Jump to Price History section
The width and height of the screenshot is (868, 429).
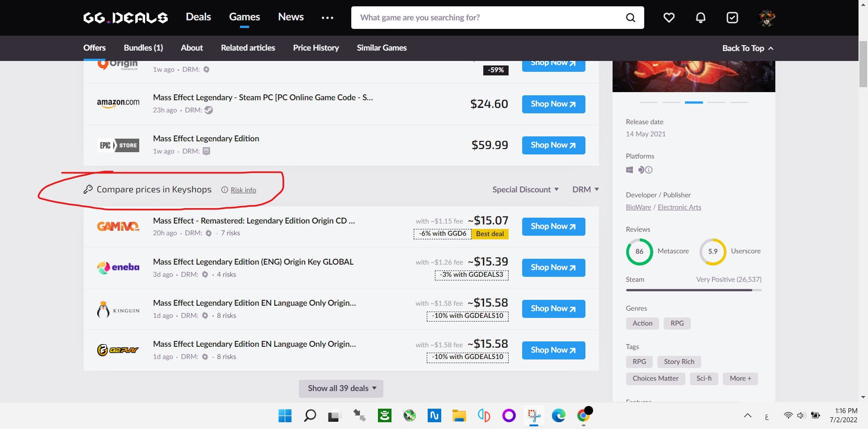coord(316,48)
